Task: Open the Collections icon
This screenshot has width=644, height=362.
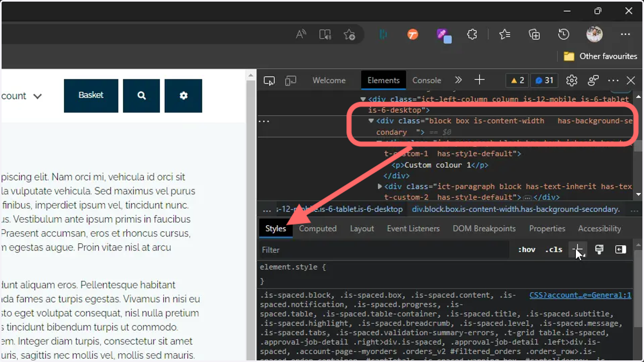Action: 534,34
